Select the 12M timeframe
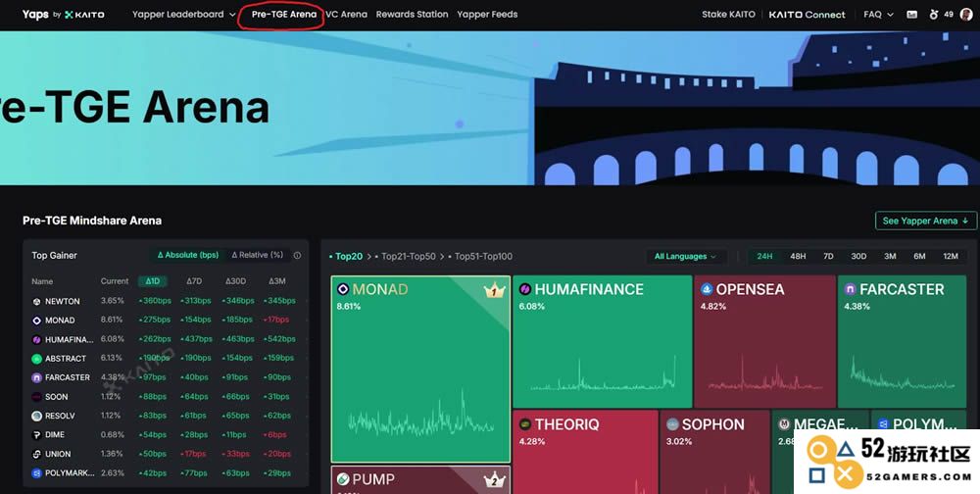This screenshot has width=980, height=494. point(950,257)
